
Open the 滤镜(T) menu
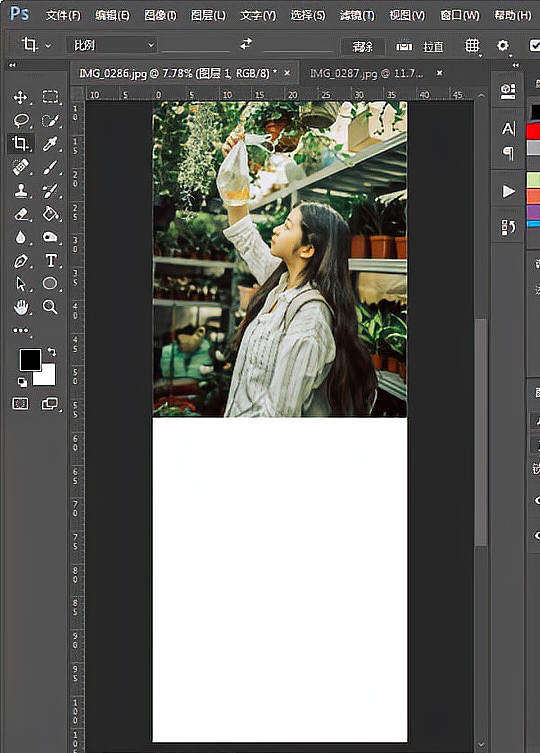[357, 15]
